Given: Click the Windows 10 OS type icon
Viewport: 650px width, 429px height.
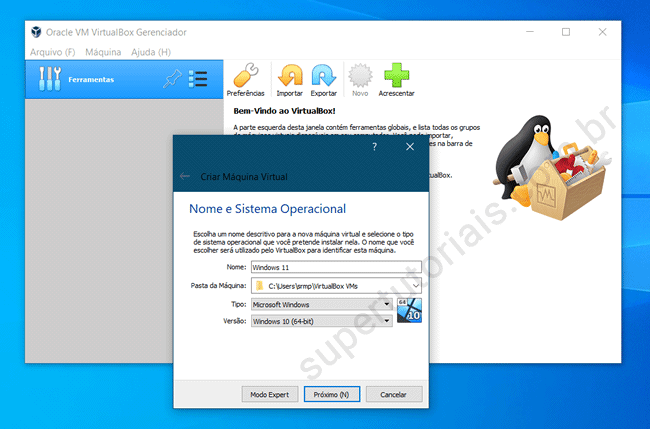Looking at the screenshot, I should coord(409,310).
